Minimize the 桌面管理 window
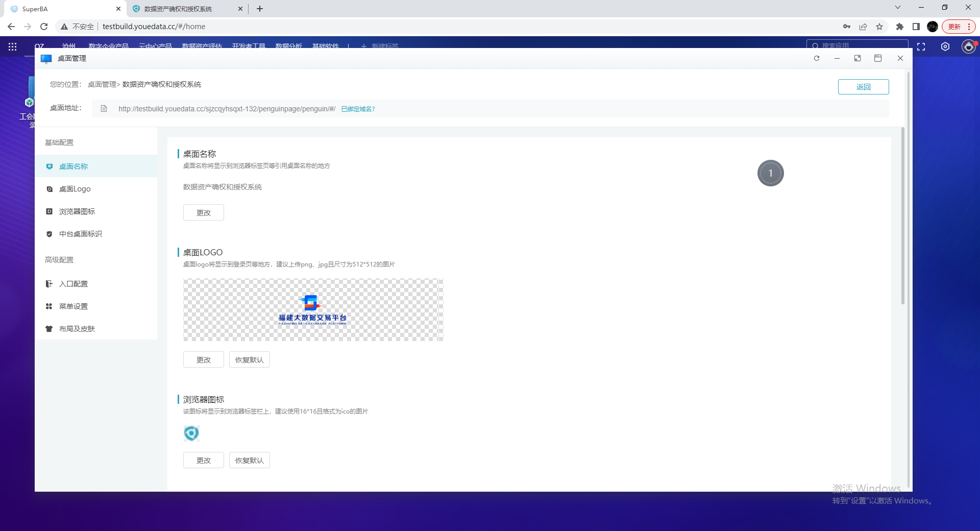The width and height of the screenshot is (980, 531). (x=837, y=58)
